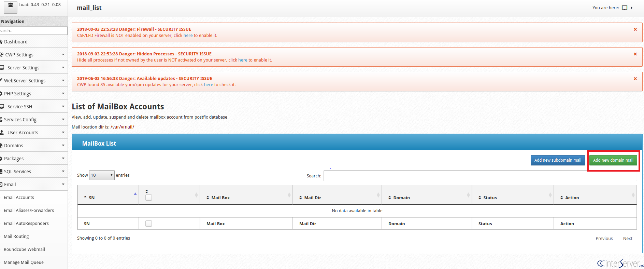This screenshot has height=269, width=644.
Task: Click the InterServer logo
Action: click(620, 263)
